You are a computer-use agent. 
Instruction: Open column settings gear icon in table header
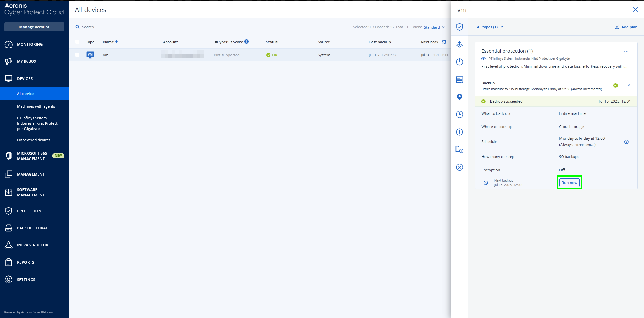[444, 42]
